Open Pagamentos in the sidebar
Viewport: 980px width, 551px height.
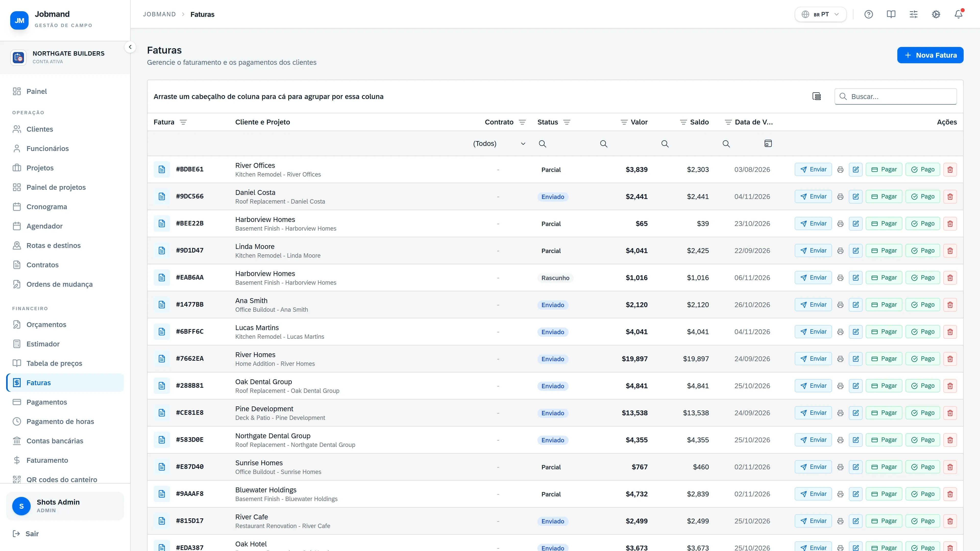pyautogui.click(x=65, y=402)
